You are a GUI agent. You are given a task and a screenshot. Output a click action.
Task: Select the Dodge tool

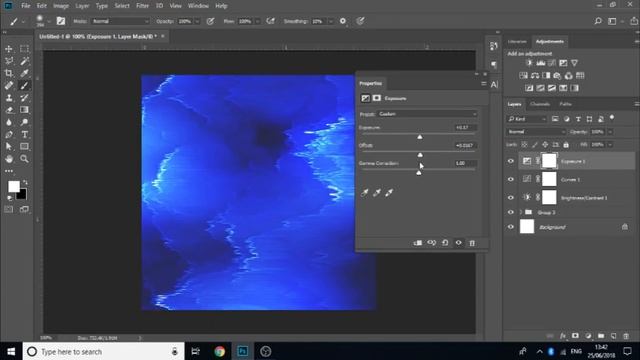pos(24,122)
